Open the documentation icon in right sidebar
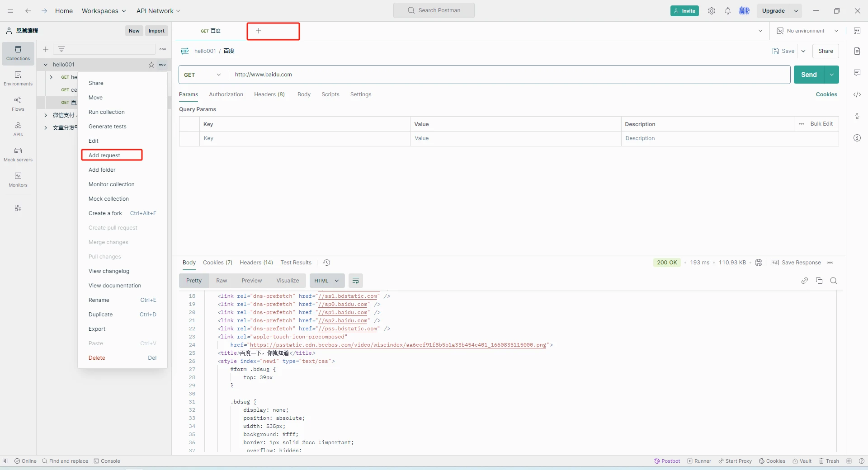This screenshot has height=470, width=868. coord(857,51)
